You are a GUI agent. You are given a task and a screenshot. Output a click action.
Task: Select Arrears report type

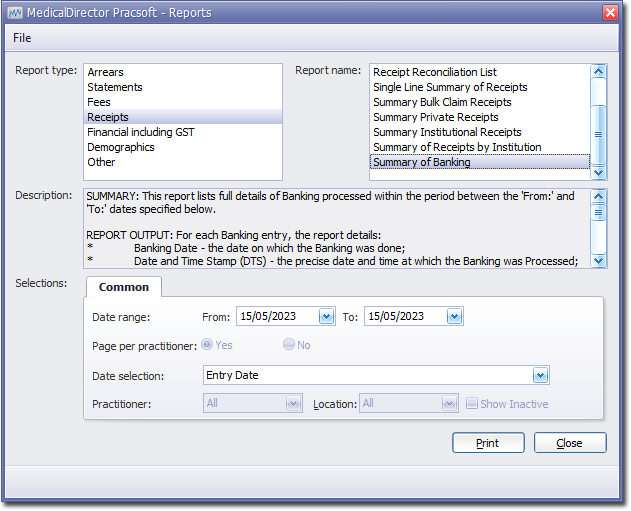click(x=105, y=72)
